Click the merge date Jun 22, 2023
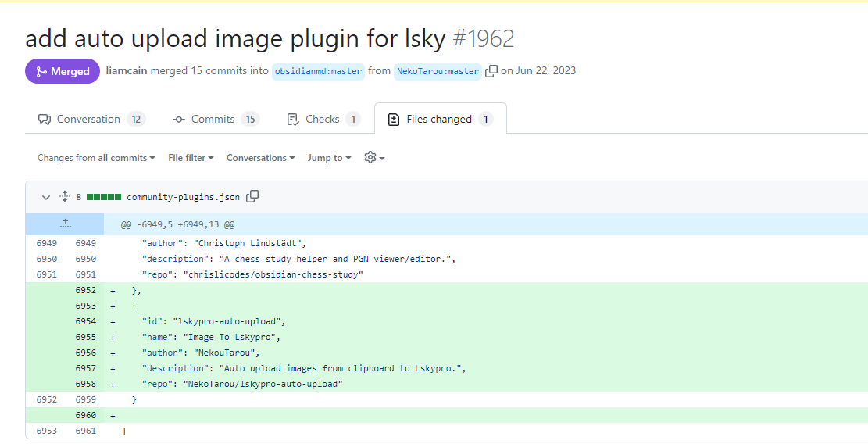868x444 pixels. (x=546, y=71)
